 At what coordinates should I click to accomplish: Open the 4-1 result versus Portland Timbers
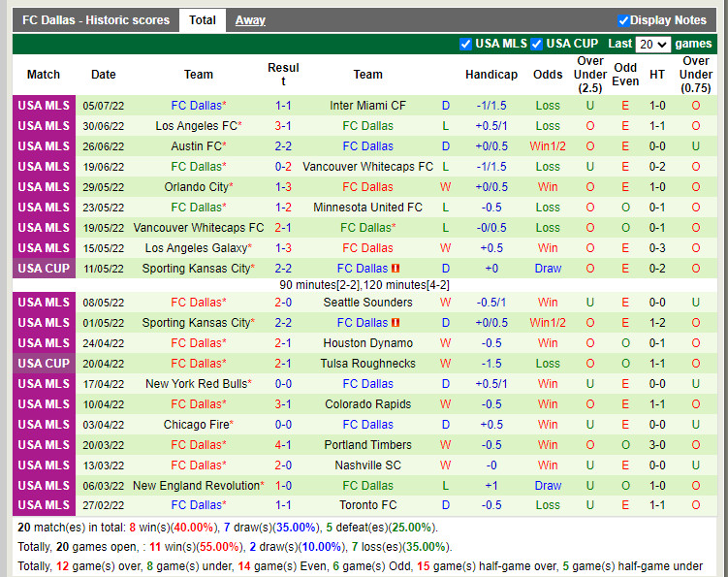tap(283, 445)
